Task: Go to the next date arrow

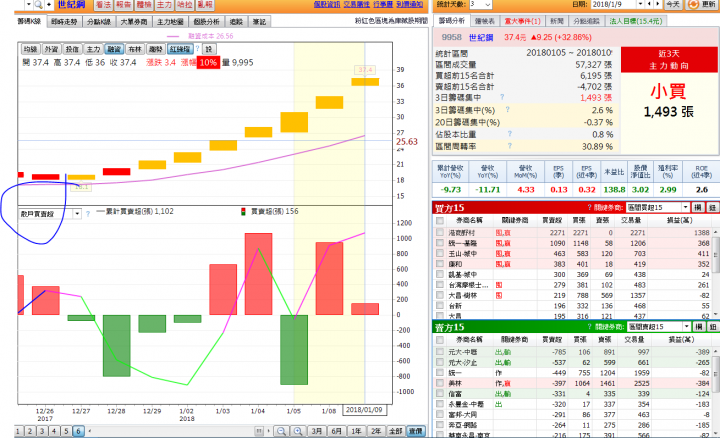Action: pos(658,4)
